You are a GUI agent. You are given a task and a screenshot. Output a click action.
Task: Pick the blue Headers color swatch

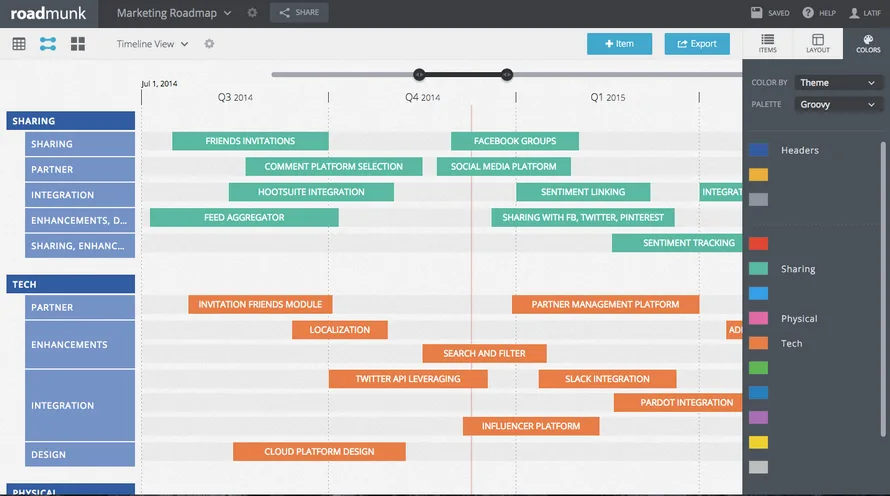coord(758,150)
